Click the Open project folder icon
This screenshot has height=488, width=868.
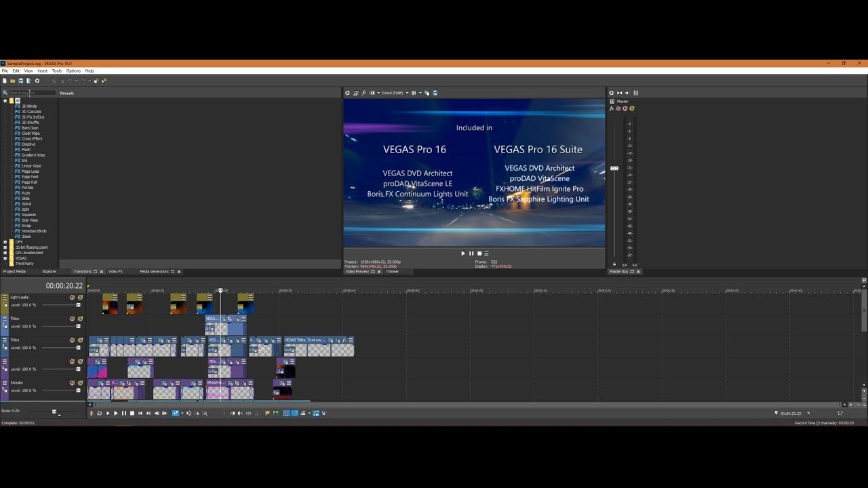12,81
